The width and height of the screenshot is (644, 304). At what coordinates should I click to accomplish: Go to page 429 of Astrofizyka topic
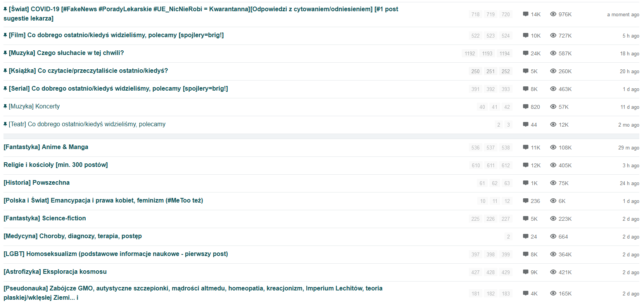(506, 272)
